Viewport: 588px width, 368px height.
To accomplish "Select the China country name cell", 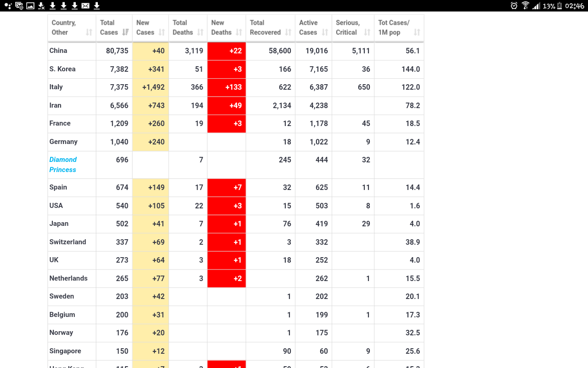I will tap(58, 51).
